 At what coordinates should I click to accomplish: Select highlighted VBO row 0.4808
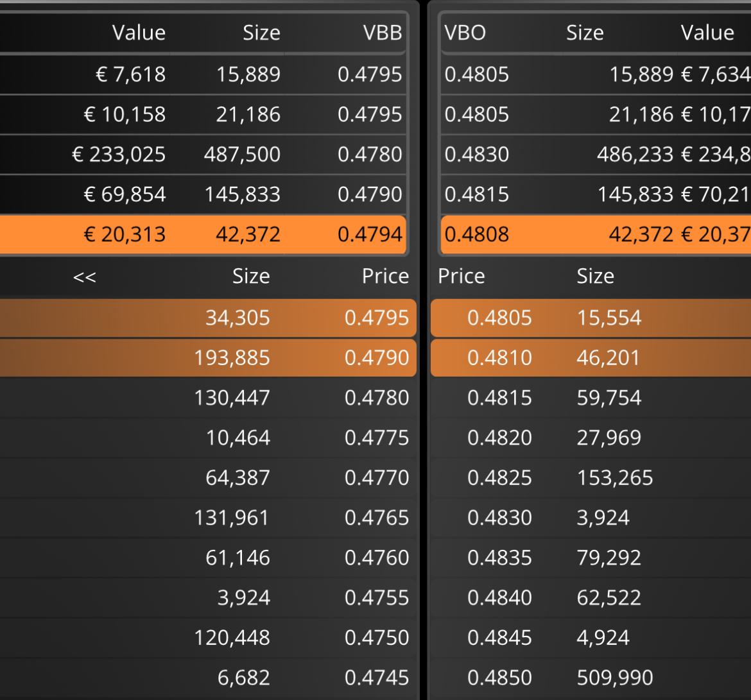[x=596, y=234]
